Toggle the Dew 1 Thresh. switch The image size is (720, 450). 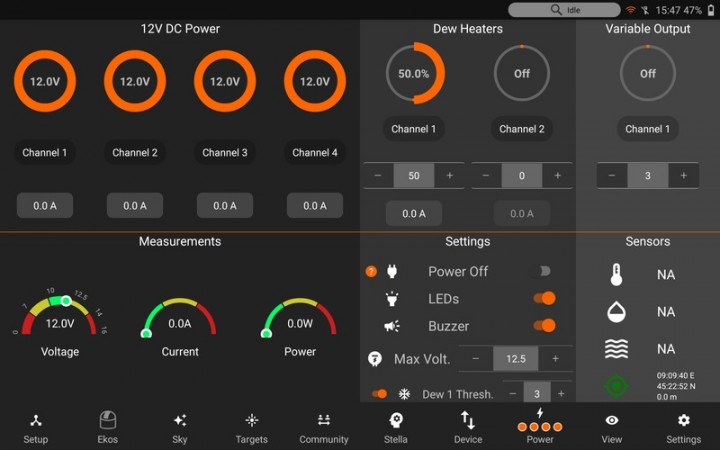(380, 394)
